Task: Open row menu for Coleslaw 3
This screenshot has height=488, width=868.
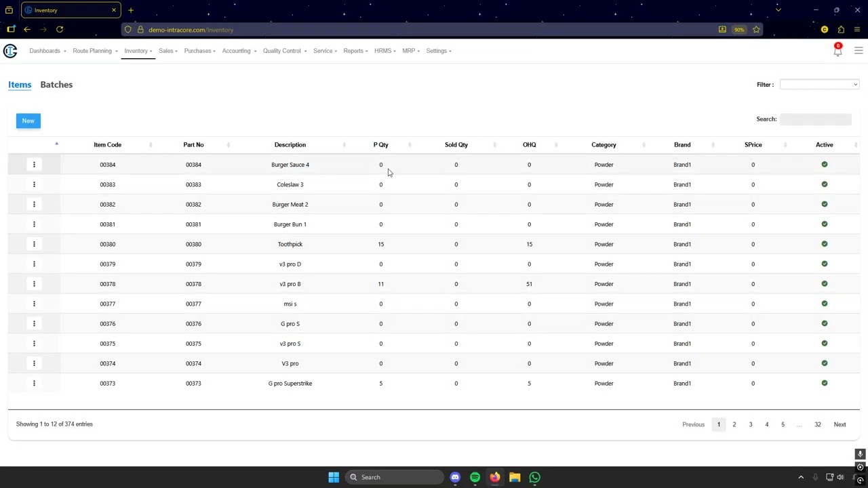Action: (x=34, y=184)
